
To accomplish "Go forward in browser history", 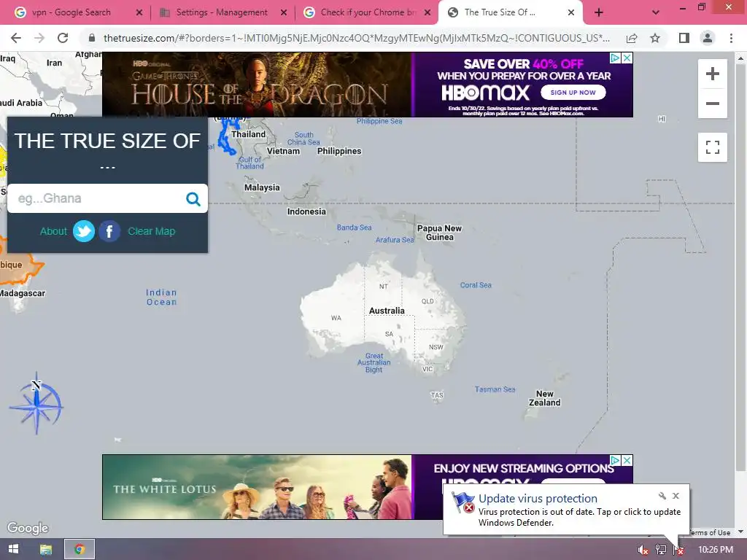I will tap(39, 38).
